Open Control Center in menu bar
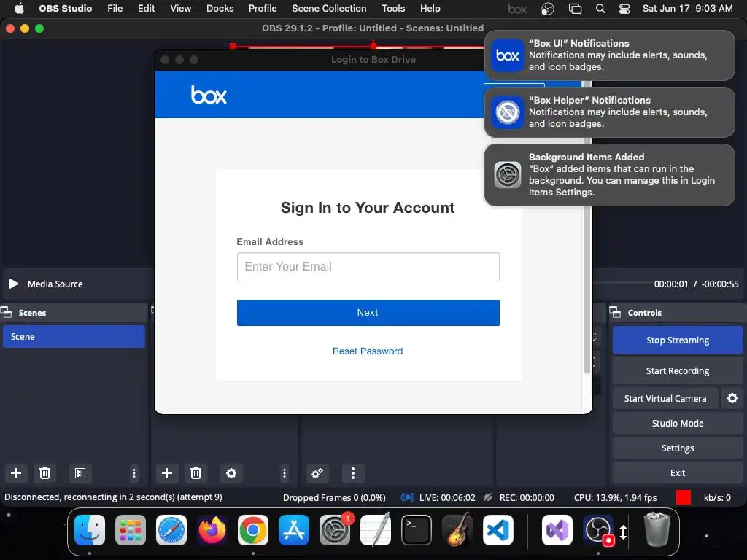The image size is (747, 560). (624, 9)
